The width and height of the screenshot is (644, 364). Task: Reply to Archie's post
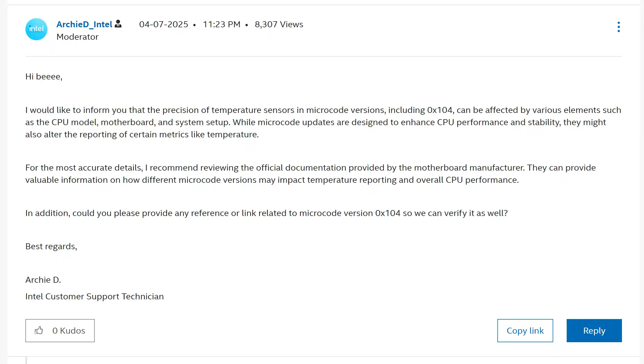594,330
